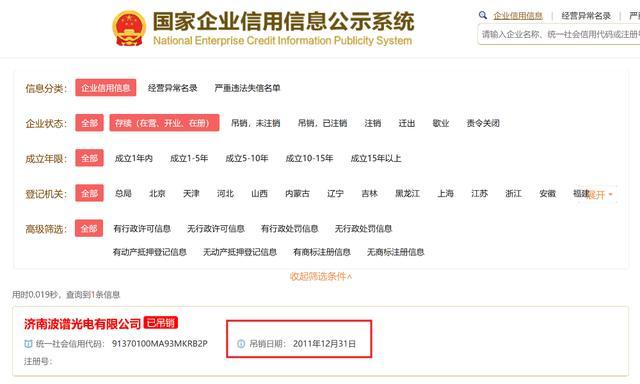The image size is (640, 384).
Task: Select the 企业信用信息 category filter
Action: (x=106, y=88)
